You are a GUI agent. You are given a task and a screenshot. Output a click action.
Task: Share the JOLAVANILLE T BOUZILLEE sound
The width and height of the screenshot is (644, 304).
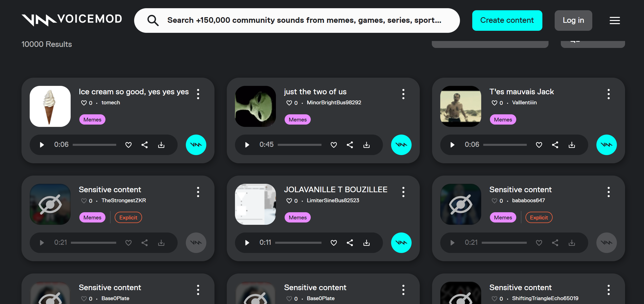350,243
